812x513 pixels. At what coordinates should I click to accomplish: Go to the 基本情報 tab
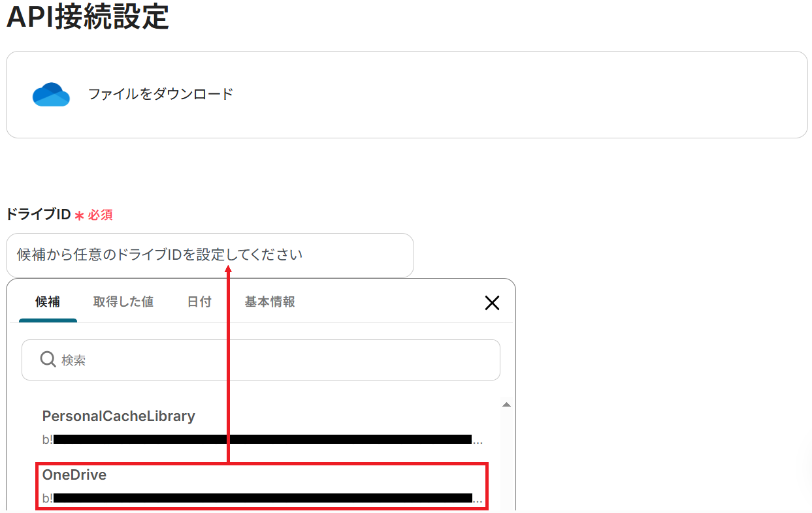click(x=270, y=302)
